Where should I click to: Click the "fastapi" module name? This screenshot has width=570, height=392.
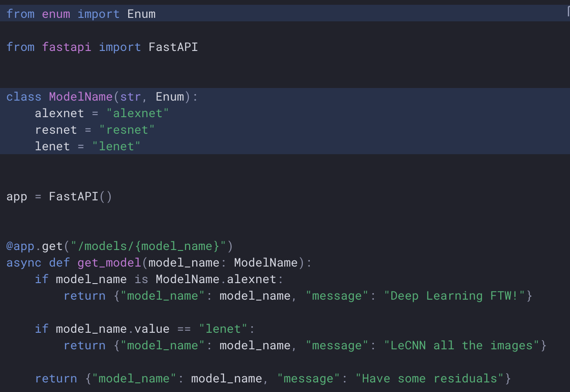(x=67, y=47)
